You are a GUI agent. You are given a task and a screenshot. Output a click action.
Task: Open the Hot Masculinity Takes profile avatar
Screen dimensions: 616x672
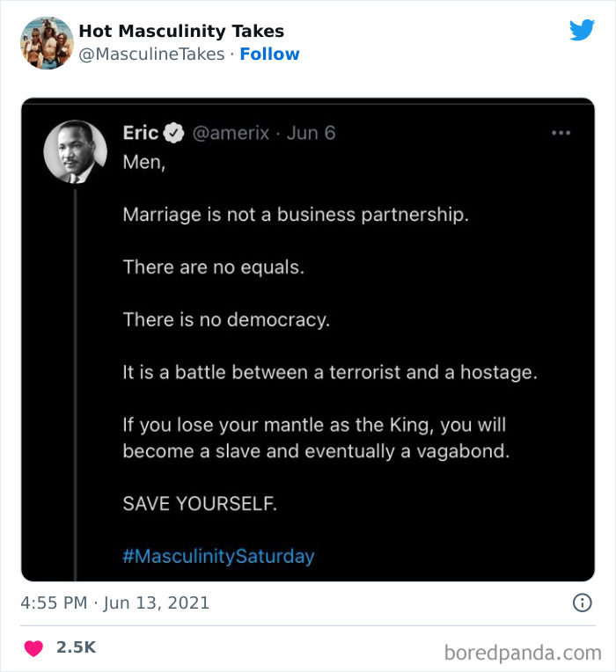pyautogui.click(x=47, y=42)
